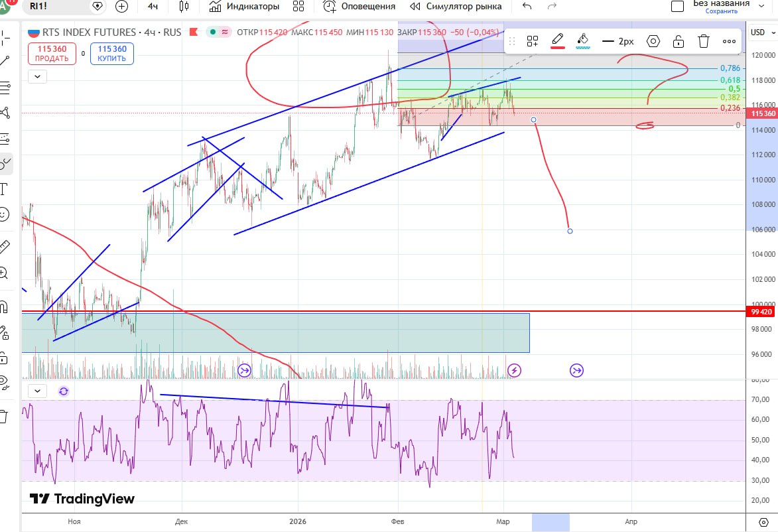Select the crosshair cursor tool
Screen dimensions: 778x532
click(5, 37)
